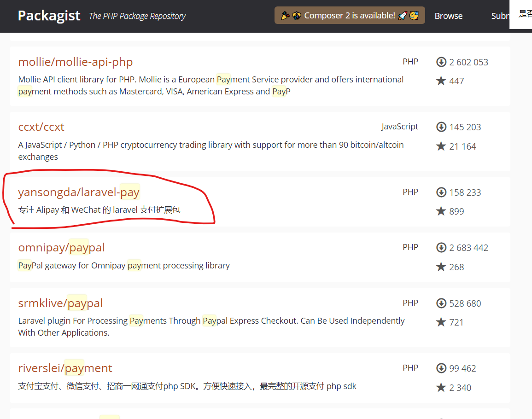This screenshot has width=532, height=419.
Task: Click the Composer 2 is available banner
Action: coord(350,16)
